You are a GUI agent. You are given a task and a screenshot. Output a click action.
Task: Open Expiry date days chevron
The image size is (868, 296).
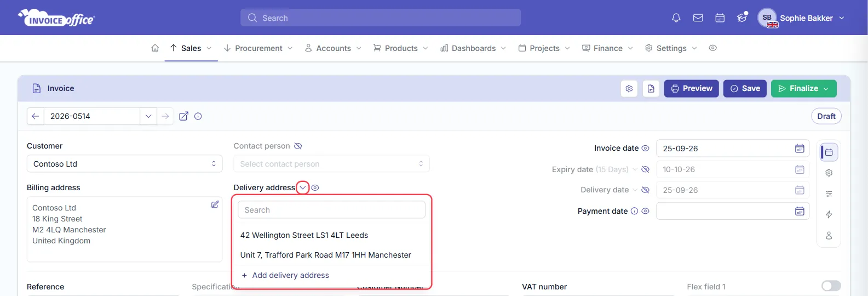pyautogui.click(x=635, y=169)
